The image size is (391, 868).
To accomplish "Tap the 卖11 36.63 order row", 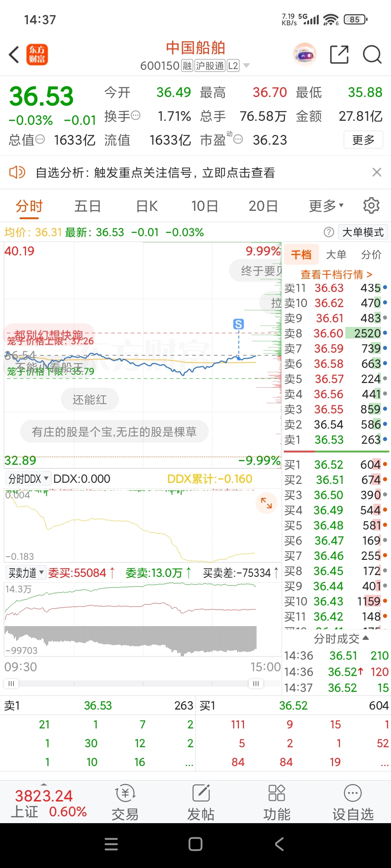I will (x=336, y=288).
